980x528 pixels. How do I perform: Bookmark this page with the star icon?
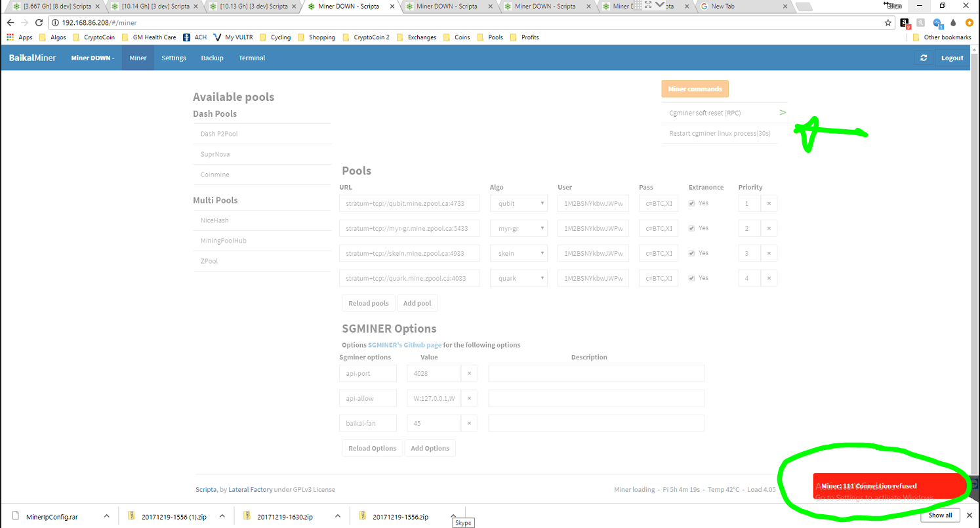point(888,22)
